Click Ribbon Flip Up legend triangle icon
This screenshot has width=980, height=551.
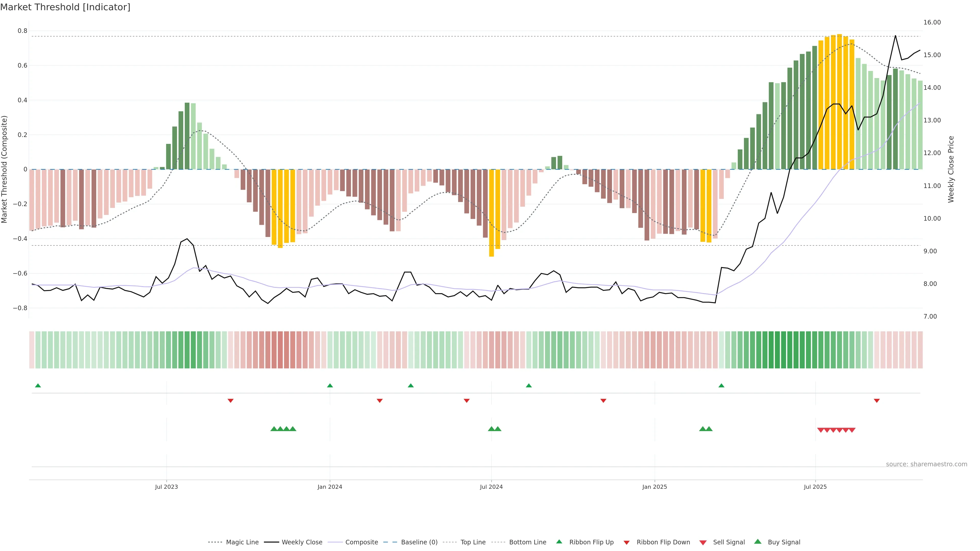click(559, 542)
